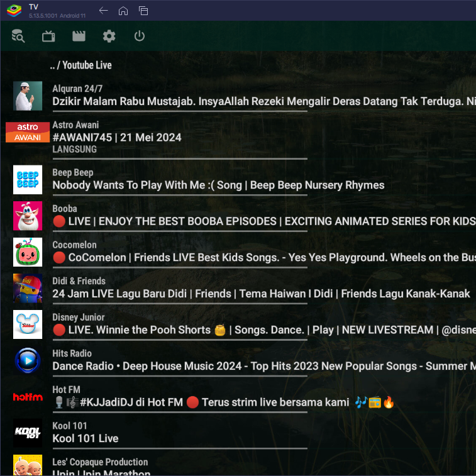Click the 'Booba' channel name
This screenshot has width=476, height=476.
tap(65, 209)
